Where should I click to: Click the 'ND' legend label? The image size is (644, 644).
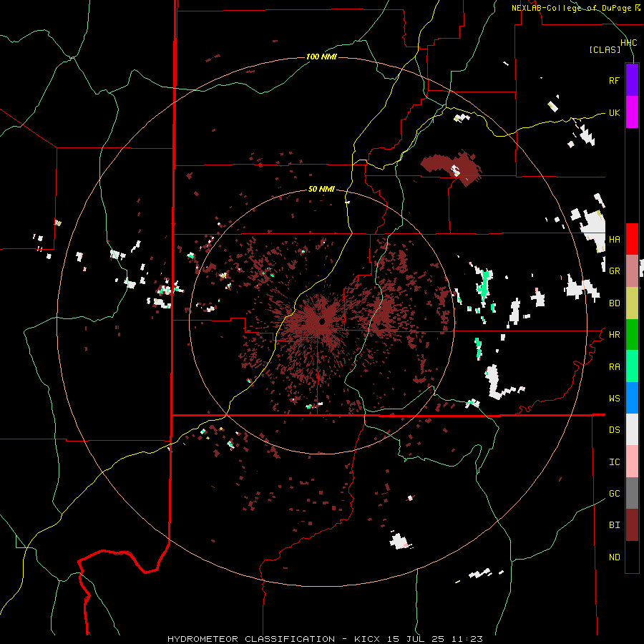coord(614,557)
